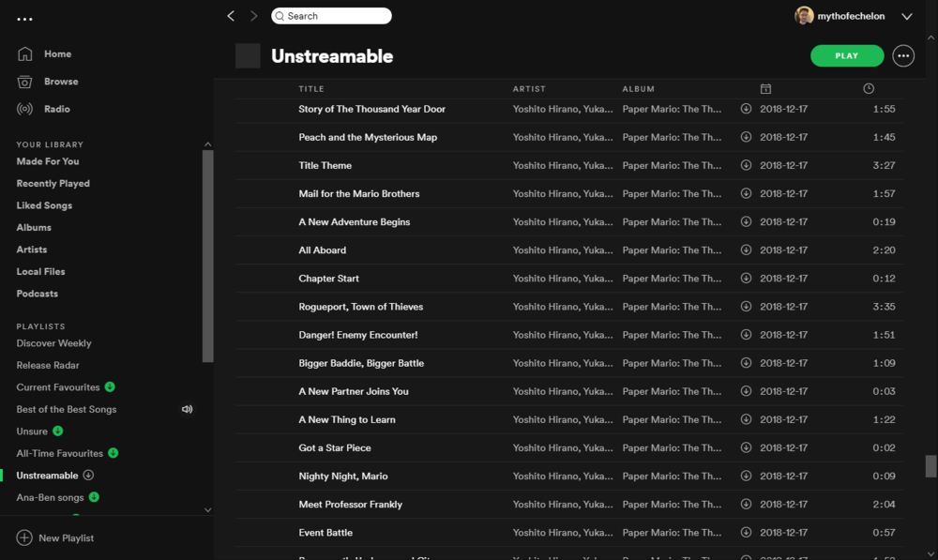Click green downloaded indicator next to Current Favourites
Screen dimensions: 938x560
click(110, 387)
